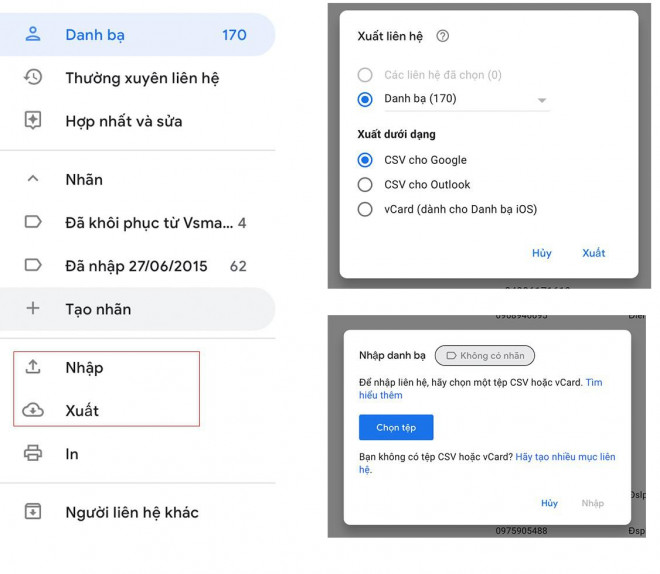
Task: Open the Danh bạ (170) dropdown arrow
Action: click(542, 100)
